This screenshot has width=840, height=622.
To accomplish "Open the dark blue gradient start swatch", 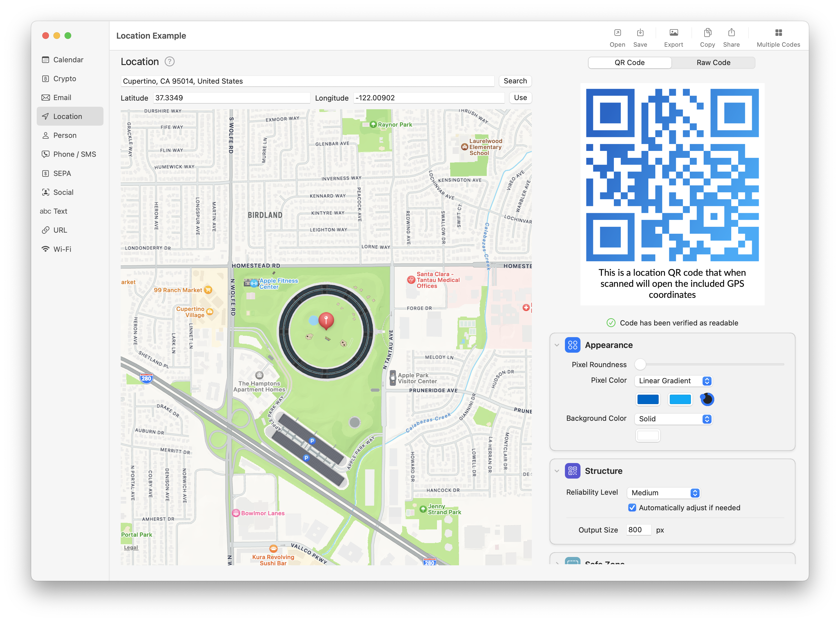I will 648,399.
